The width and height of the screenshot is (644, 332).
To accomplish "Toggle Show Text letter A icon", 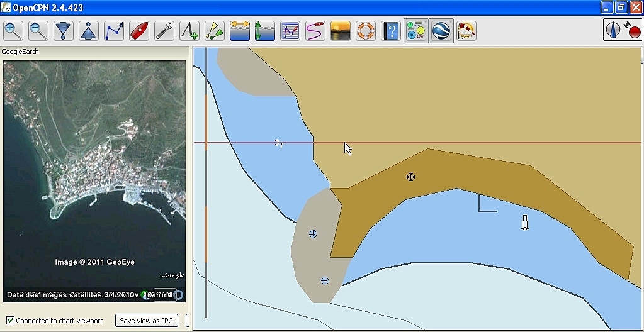I will pos(189,31).
